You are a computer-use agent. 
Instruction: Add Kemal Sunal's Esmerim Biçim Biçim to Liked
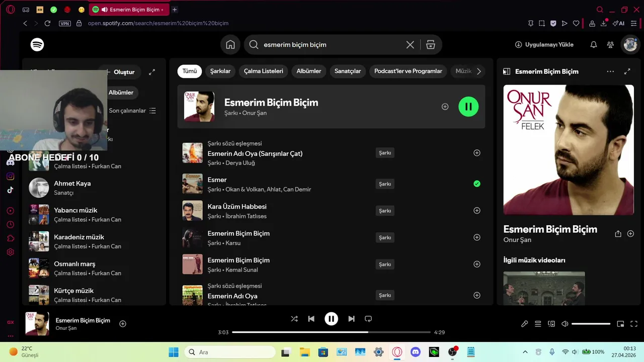coord(477,264)
